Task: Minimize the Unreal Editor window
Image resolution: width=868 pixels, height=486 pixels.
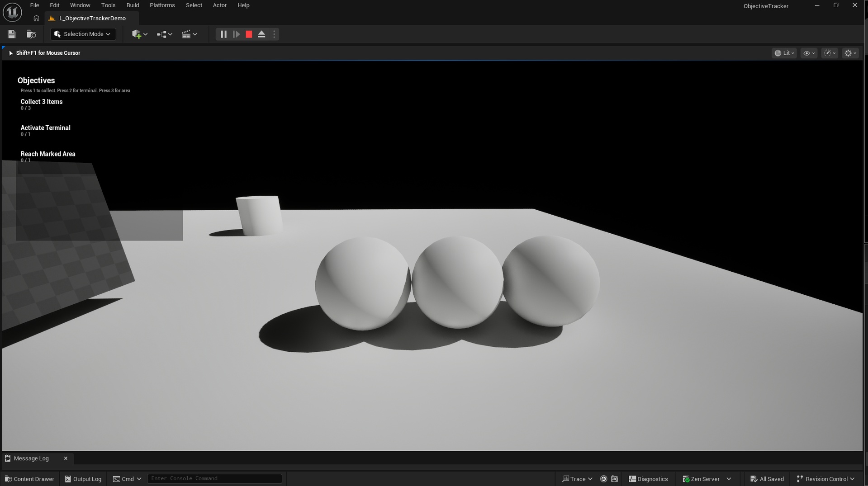Action: (817, 5)
